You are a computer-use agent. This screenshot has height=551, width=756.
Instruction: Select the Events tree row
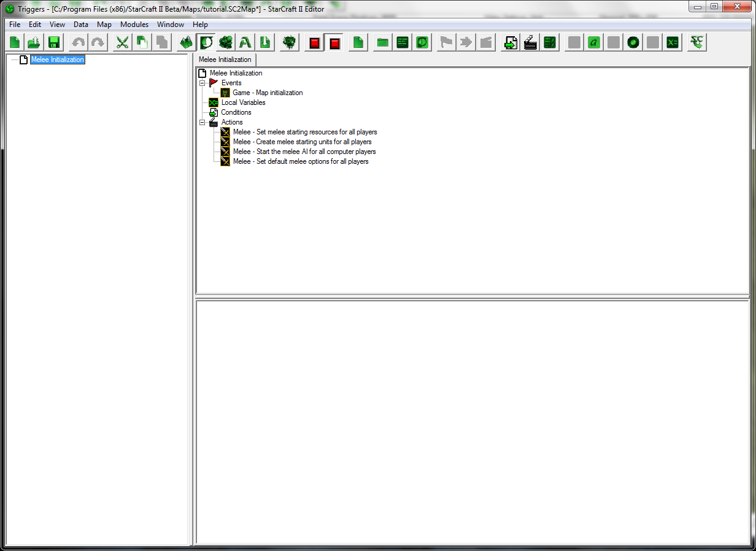pyautogui.click(x=231, y=83)
